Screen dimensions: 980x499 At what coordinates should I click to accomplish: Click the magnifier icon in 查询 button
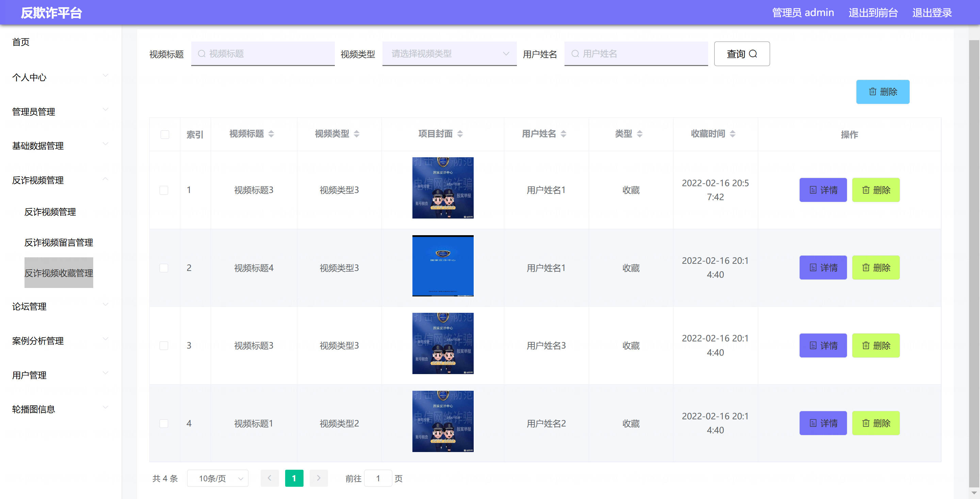753,54
